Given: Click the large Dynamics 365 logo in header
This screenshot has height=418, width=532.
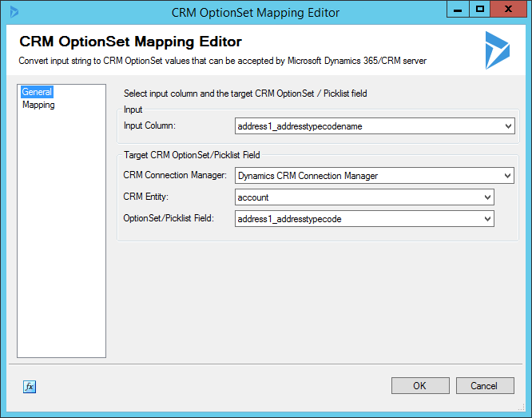Looking at the screenshot, I should [x=497, y=50].
